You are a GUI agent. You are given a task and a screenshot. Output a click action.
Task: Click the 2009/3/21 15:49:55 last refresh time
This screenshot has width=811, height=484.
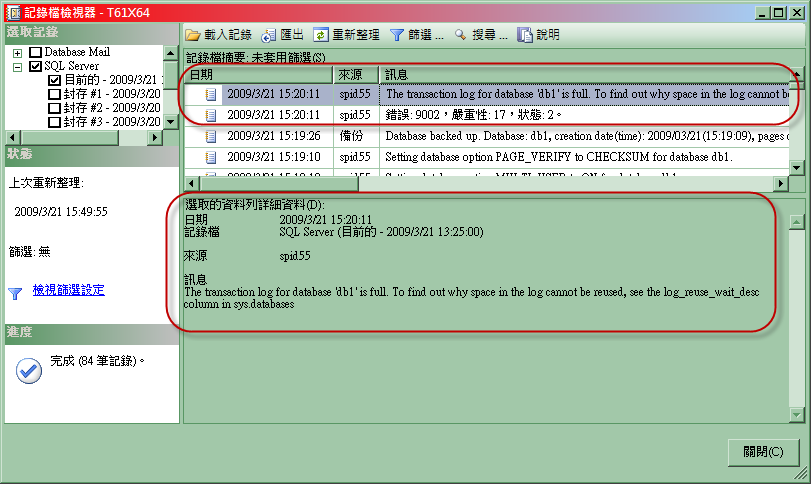click(x=61, y=211)
